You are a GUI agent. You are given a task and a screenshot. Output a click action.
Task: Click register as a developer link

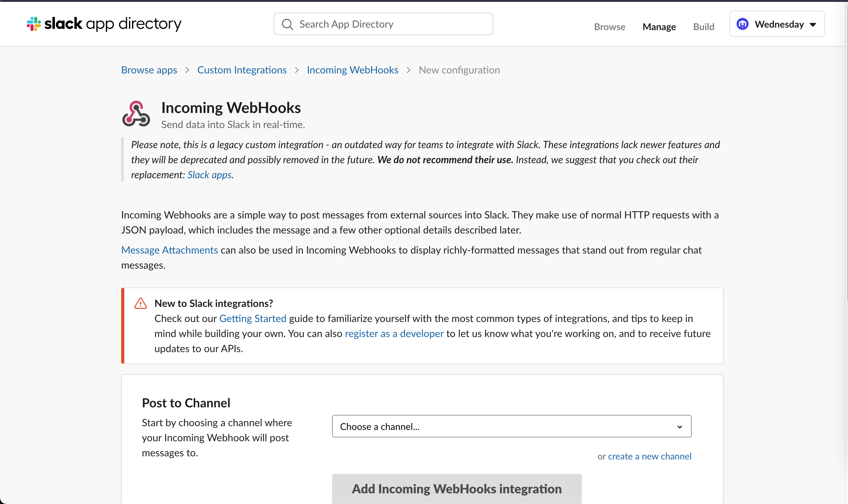pos(394,334)
